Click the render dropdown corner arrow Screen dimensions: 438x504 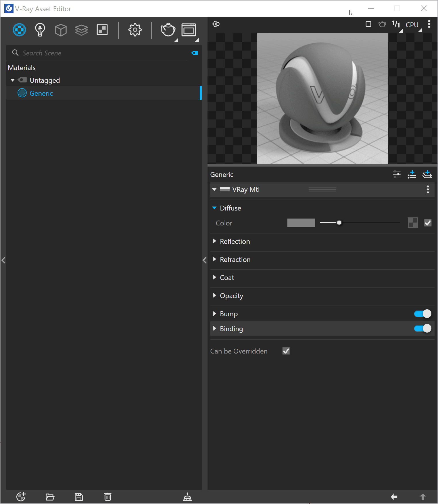click(176, 40)
